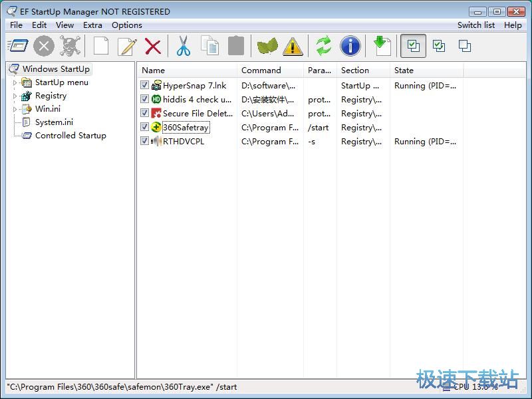Sort list by Command column header
This screenshot has width=532, height=399.
(x=261, y=70)
